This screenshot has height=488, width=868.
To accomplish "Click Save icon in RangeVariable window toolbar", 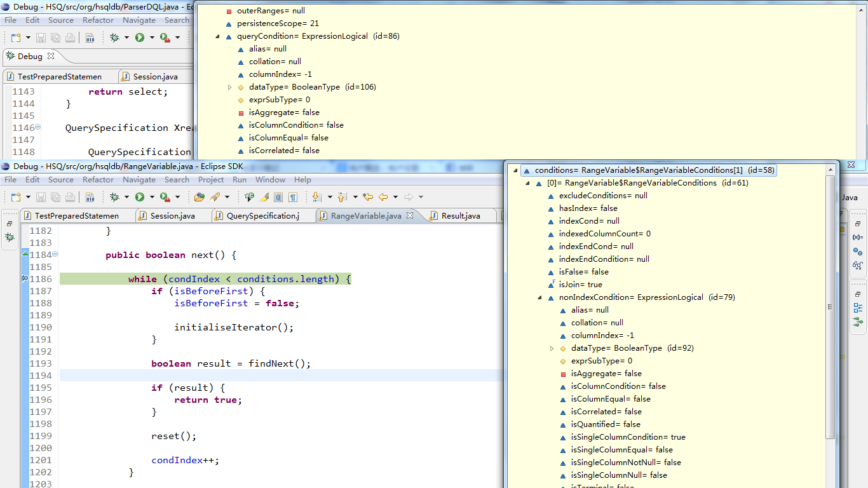I will pos(41,197).
